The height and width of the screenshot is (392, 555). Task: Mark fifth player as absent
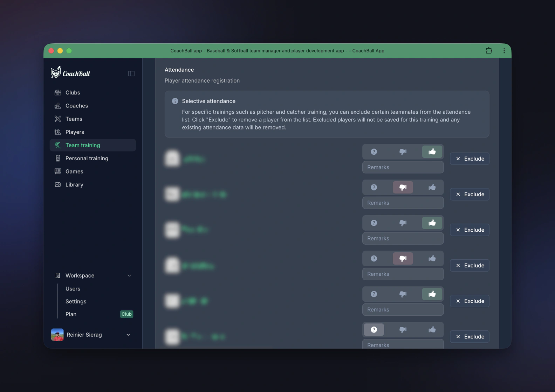[403, 294]
